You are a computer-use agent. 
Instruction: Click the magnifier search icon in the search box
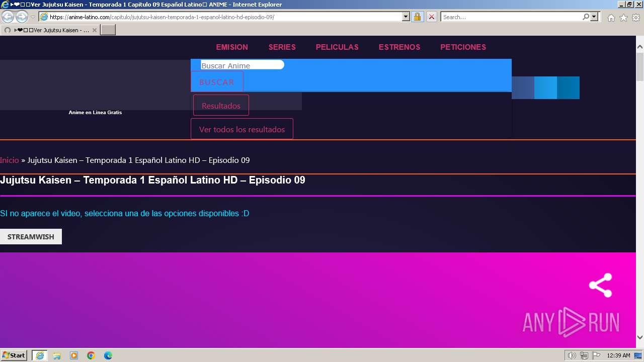pos(586,17)
